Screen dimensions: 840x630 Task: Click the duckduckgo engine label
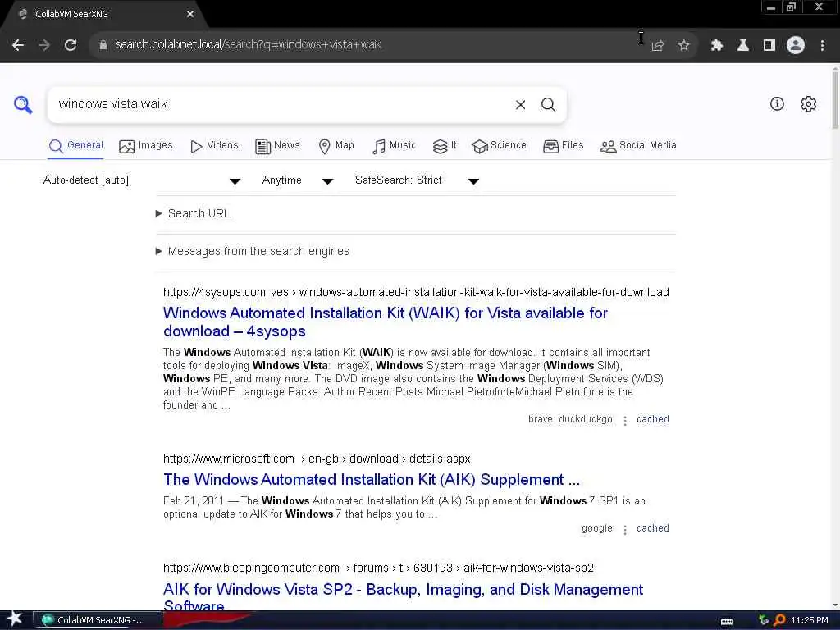tap(585, 419)
